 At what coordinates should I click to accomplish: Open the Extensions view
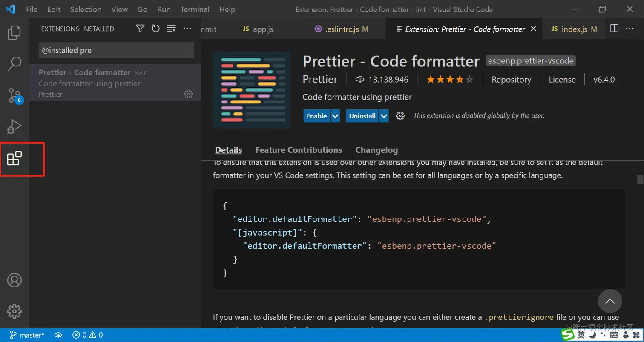point(14,158)
